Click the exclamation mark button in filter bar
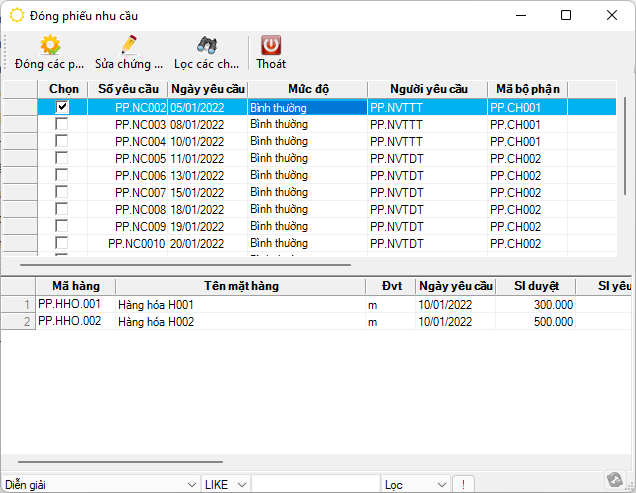This screenshot has width=636, height=493. tap(463, 484)
